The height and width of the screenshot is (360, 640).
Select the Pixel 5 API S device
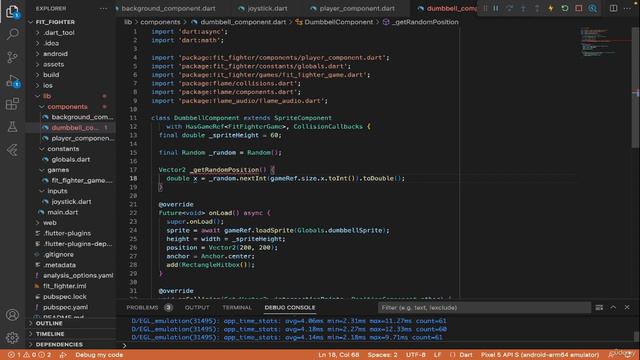point(540,355)
